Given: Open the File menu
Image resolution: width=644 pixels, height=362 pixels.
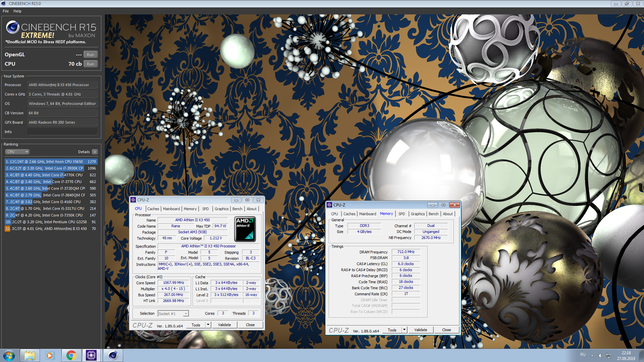Looking at the screenshot, I should click(6, 11).
